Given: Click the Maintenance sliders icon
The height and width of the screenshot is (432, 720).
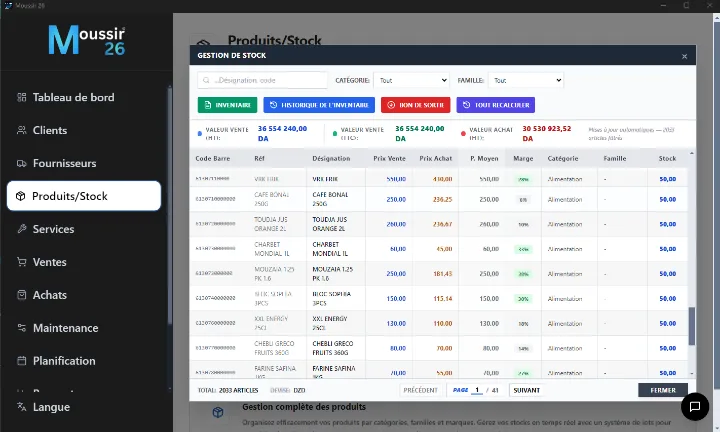Looking at the screenshot, I should [22, 328].
